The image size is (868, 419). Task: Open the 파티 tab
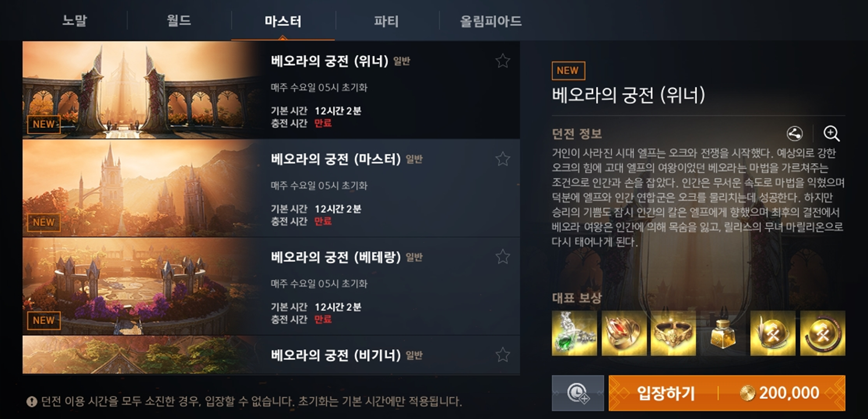387,21
